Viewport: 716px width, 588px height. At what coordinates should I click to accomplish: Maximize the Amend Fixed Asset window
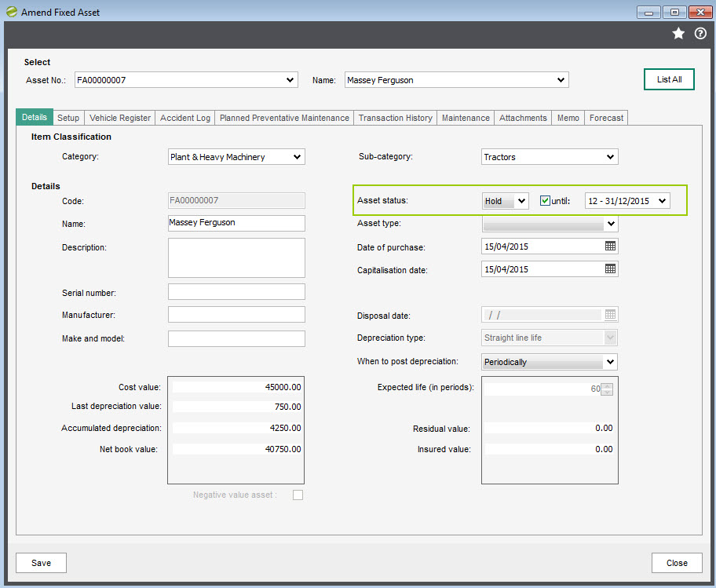674,13
